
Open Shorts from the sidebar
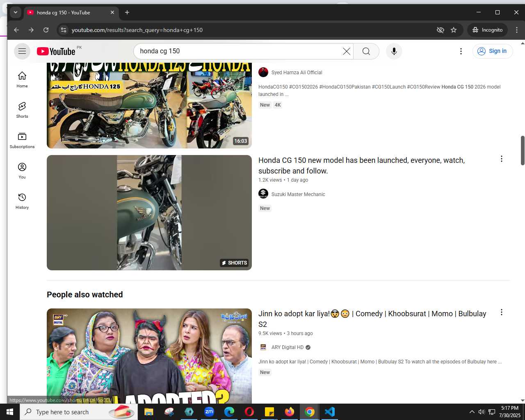(22, 110)
